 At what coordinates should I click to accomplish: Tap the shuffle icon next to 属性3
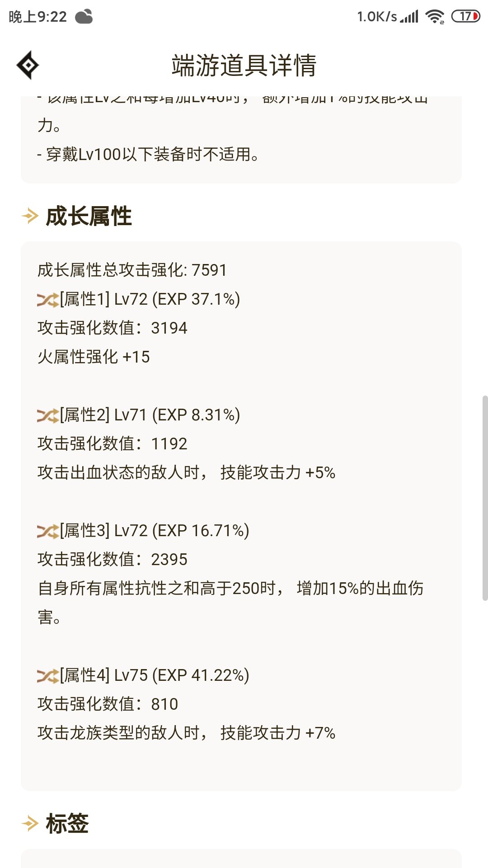point(48,531)
